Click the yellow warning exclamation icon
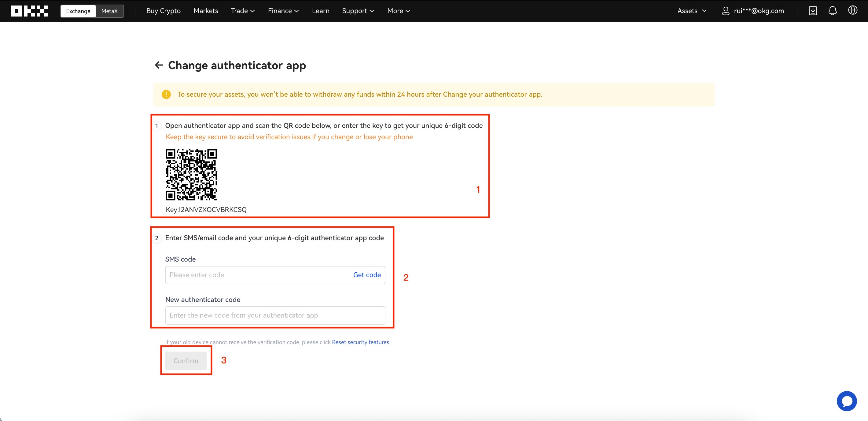Viewport: 868px width, 421px height. (x=166, y=95)
